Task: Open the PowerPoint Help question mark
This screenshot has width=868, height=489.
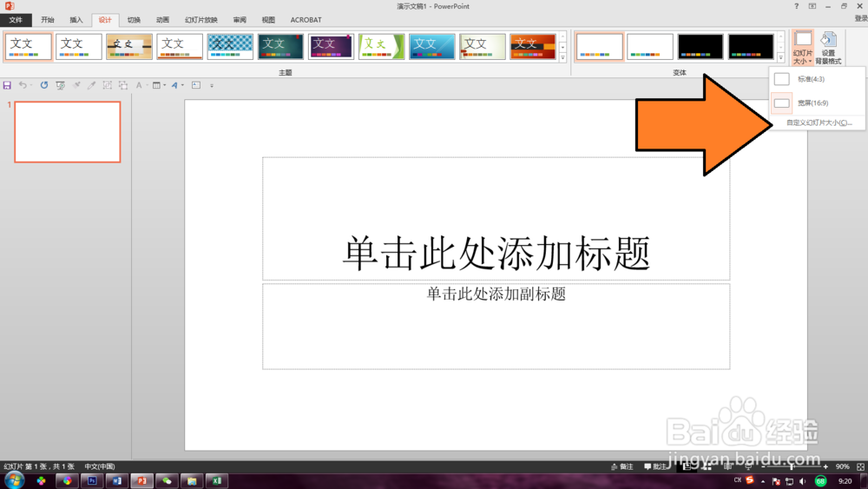Action: pyautogui.click(x=797, y=6)
